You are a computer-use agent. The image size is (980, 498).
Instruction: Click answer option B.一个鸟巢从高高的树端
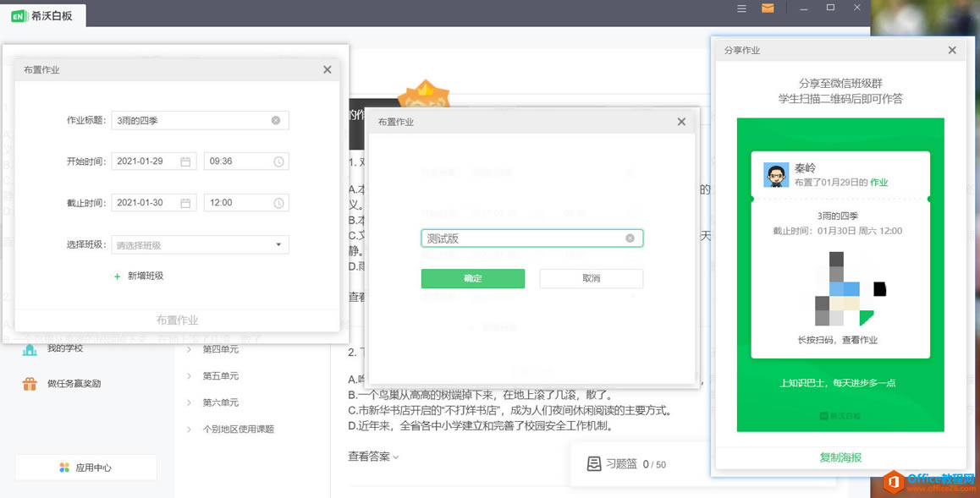tap(480, 395)
